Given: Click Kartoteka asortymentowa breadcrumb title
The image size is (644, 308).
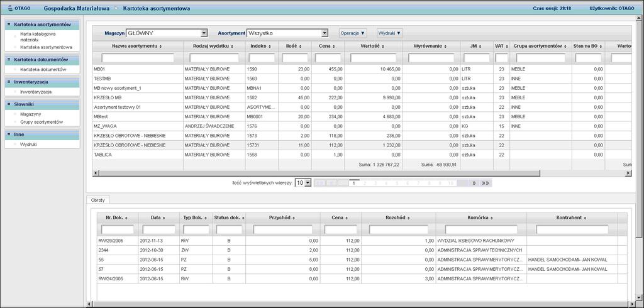Looking at the screenshot, I should pos(157,8).
